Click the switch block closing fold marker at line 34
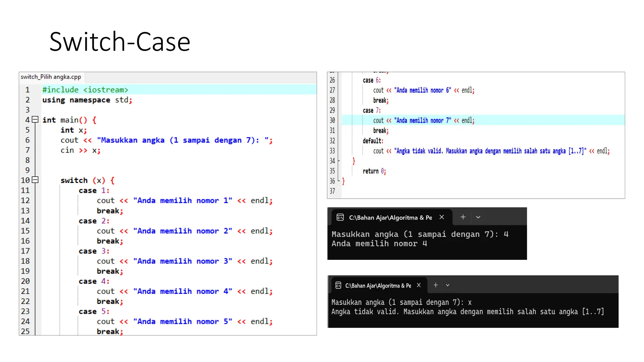 (x=339, y=161)
